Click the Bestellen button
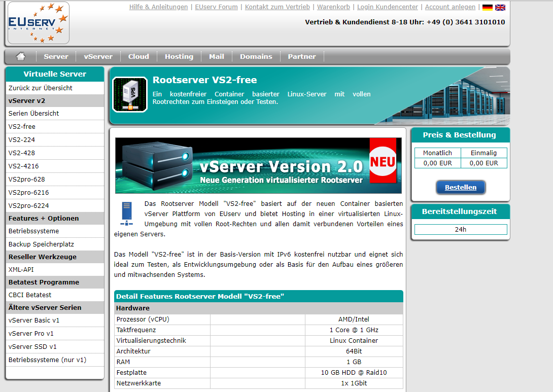This screenshot has height=392, width=553. pyautogui.click(x=461, y=187)
